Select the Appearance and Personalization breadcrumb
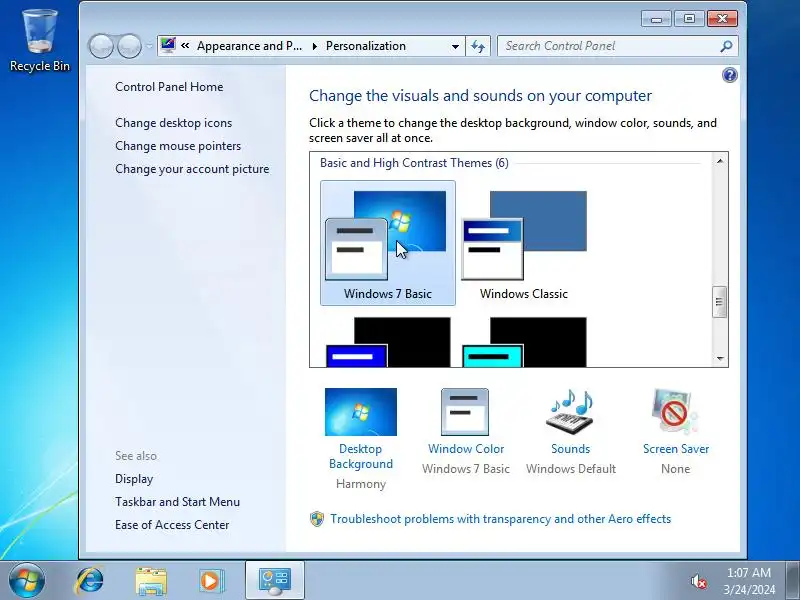 (x=249, y=46)
